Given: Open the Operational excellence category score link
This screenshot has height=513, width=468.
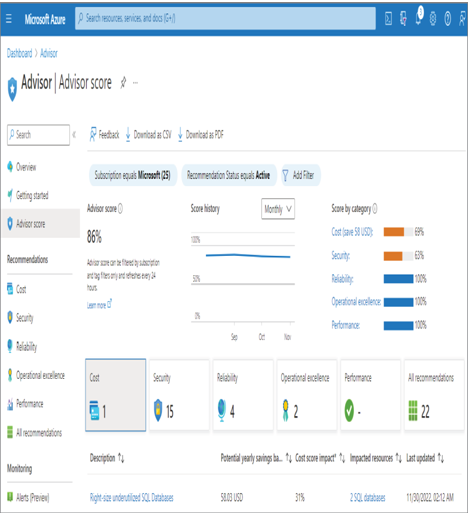Looking at the screenshot, I should 356,302.
